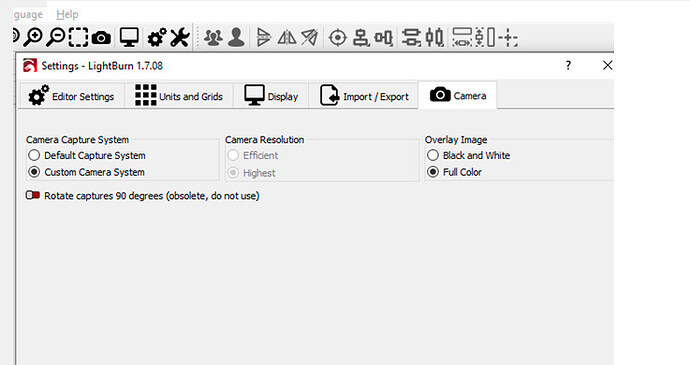Open the Help menu
Image resolution: width=690 pixels, height=365 pixels.
click(x=67, y=15)
